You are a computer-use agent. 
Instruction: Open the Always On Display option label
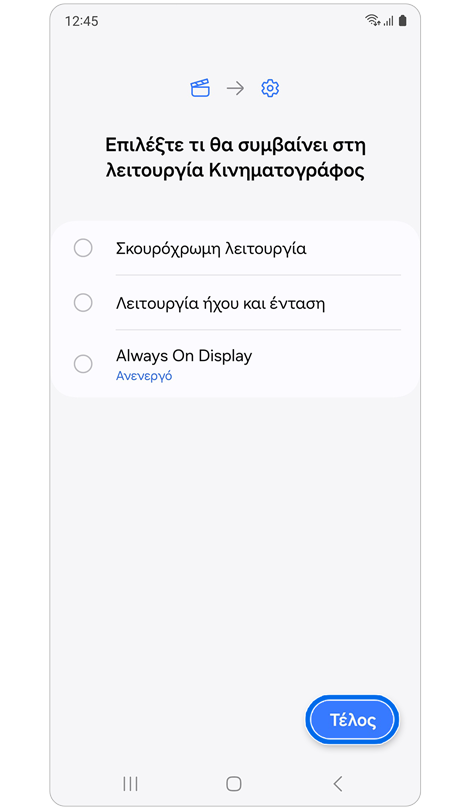click(x=184, y=356)
